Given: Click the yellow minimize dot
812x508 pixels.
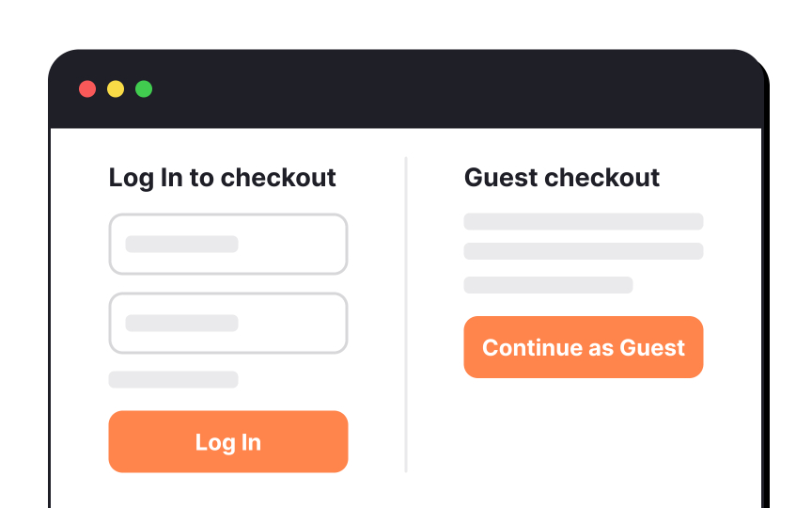Looking at the screenshot, I should (116, 89).
